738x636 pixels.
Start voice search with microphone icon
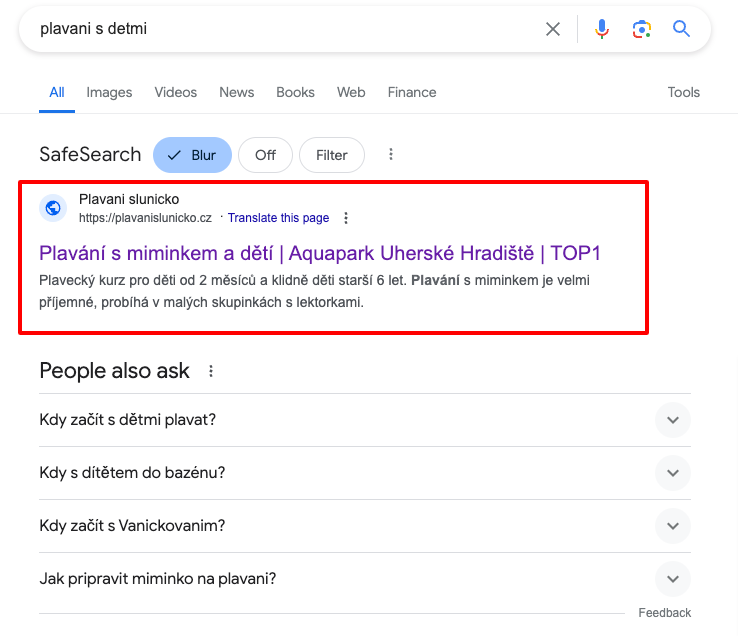coord(602,29)
